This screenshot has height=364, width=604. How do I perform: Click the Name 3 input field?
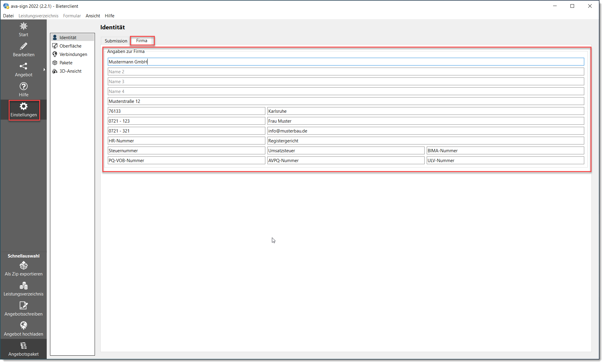pyautogui.click(x=346, y=81)
